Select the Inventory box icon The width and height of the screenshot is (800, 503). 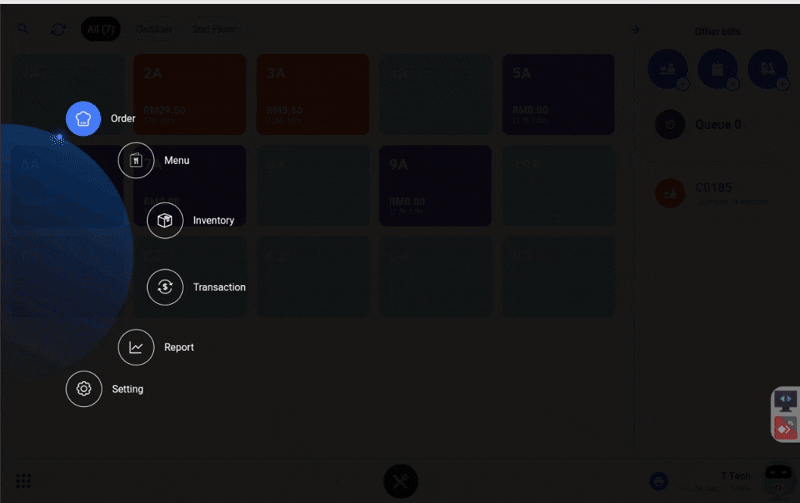(x=165, y=220)
